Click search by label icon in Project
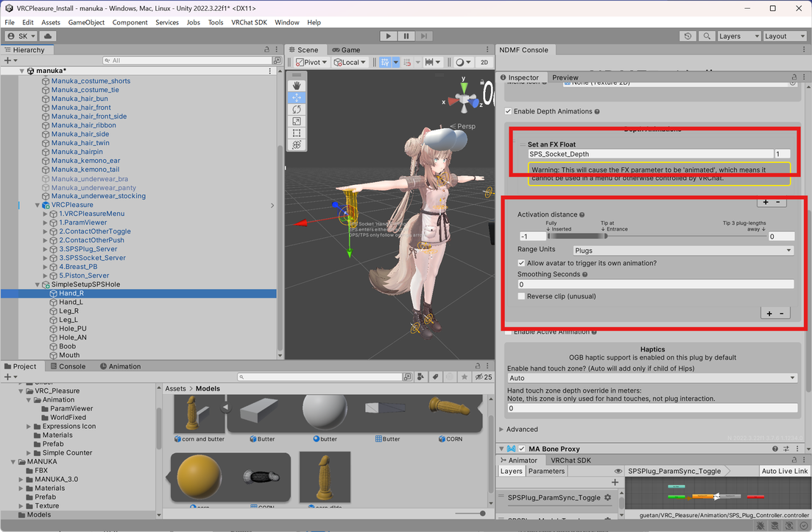 (436, 377)
